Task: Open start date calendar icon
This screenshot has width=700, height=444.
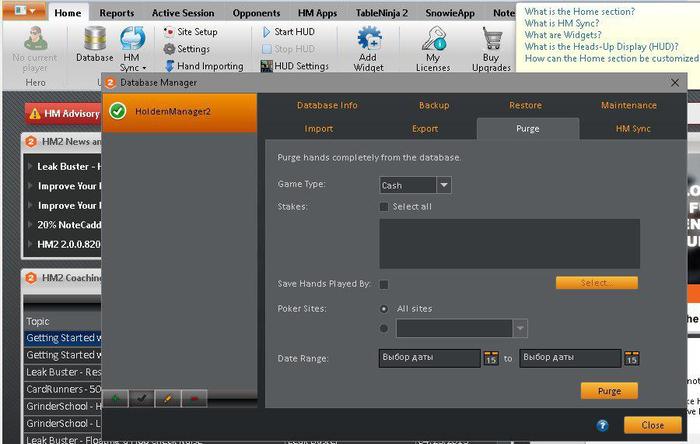Action: [x=491, y=358]
